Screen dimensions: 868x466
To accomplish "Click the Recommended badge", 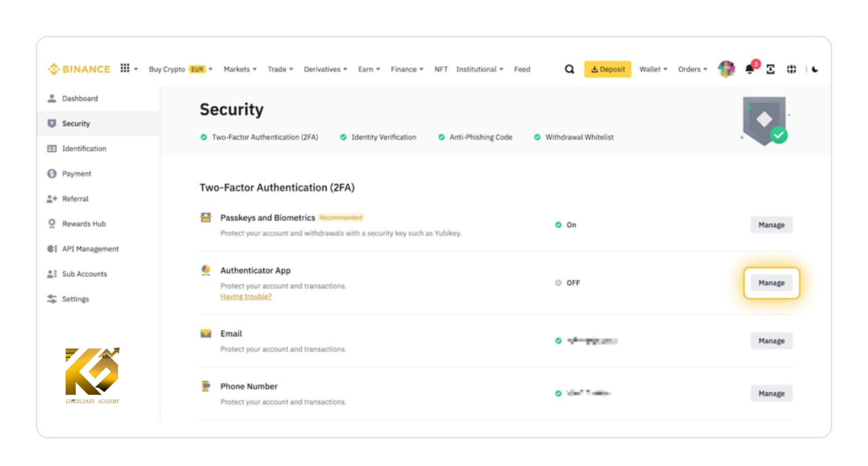I will (341, 217).
